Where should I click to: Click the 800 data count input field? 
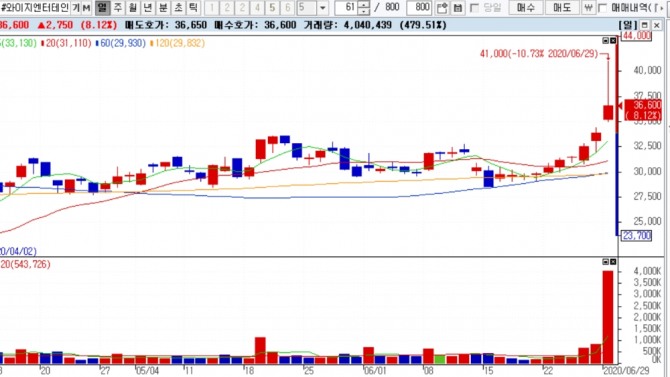click(x=419, y=7)
